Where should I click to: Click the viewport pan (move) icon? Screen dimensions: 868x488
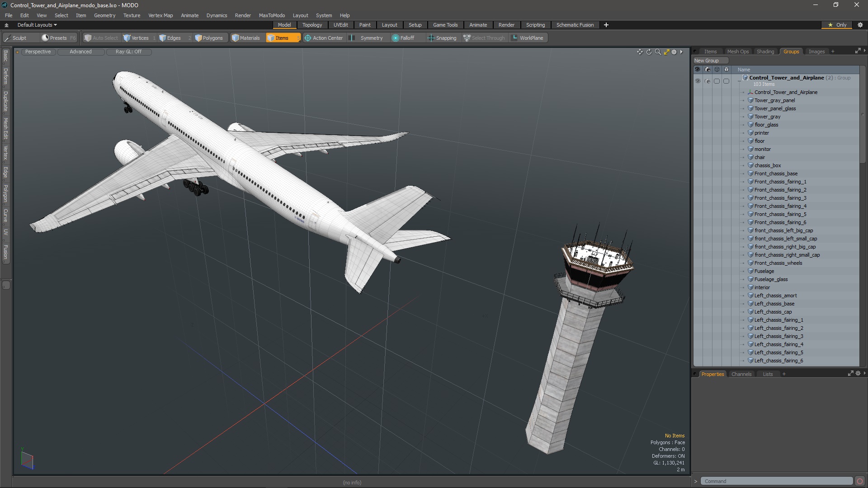[640, 52]
